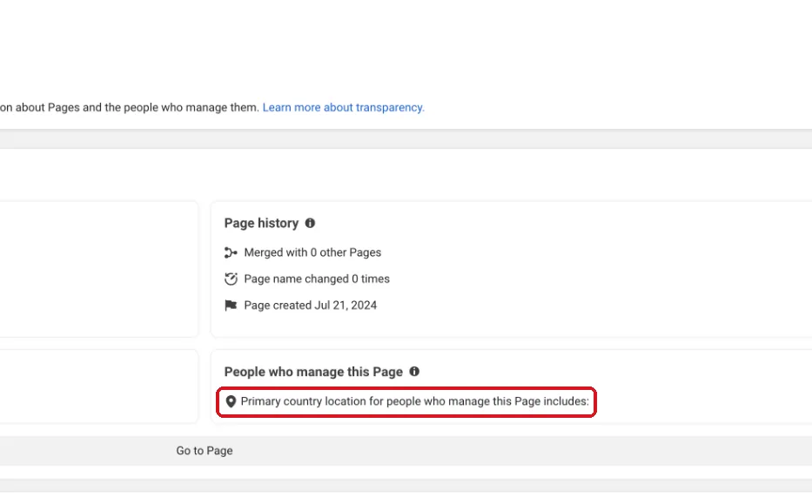Click the info icon beside People who manage this Page
Image resolution: width=812 pixels, height=504 pixels.
point(414,372)
